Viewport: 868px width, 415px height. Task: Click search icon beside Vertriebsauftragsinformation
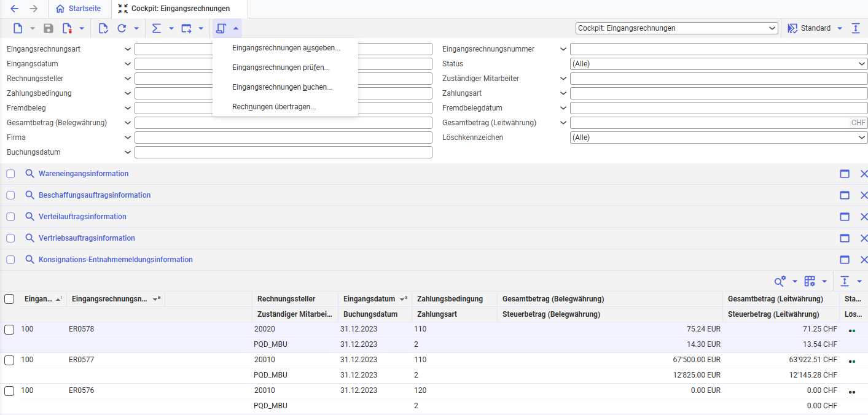point(29,238)
